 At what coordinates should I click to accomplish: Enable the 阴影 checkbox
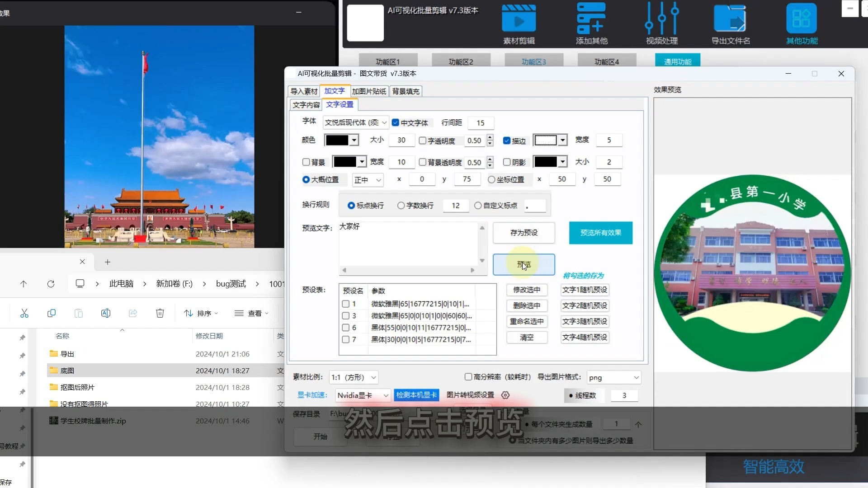pos(507,162)
